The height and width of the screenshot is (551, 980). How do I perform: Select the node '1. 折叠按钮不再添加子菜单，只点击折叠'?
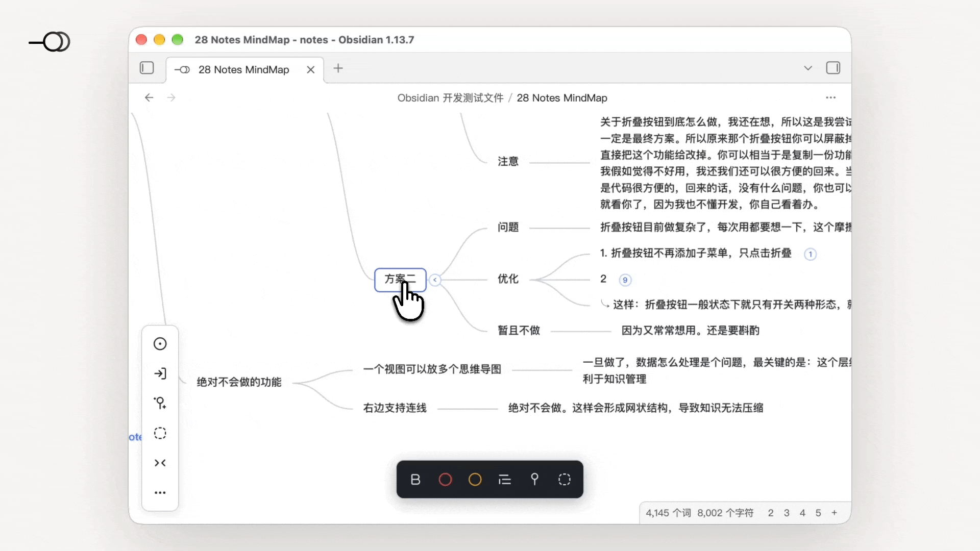(696, 253)
